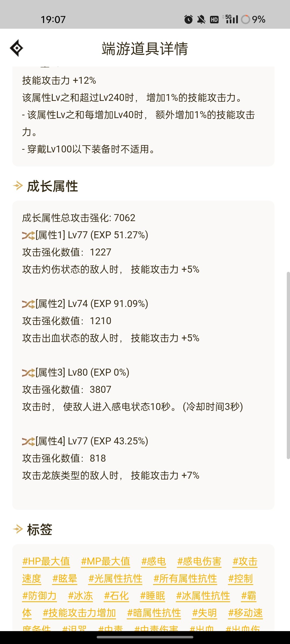Tap arrow icon next to 成长属性

pyautogui.click(x=18, y=186)
